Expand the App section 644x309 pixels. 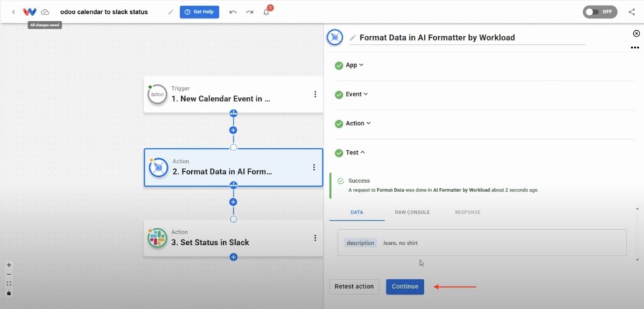click(355, 65)
